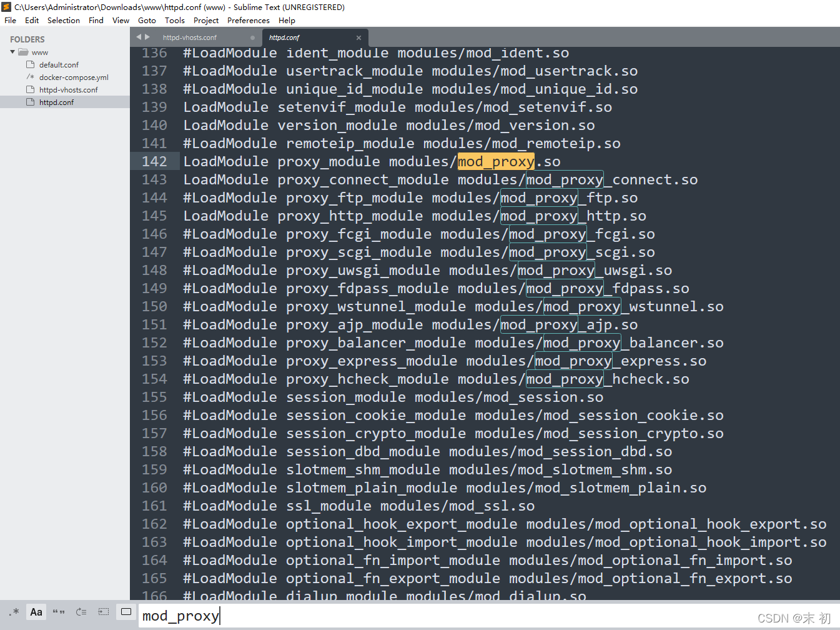Viewport: 840px width, 630px height.
Task: Open httpd-vhosts.conf from the sidebar
Action: (x=69, y=90)
